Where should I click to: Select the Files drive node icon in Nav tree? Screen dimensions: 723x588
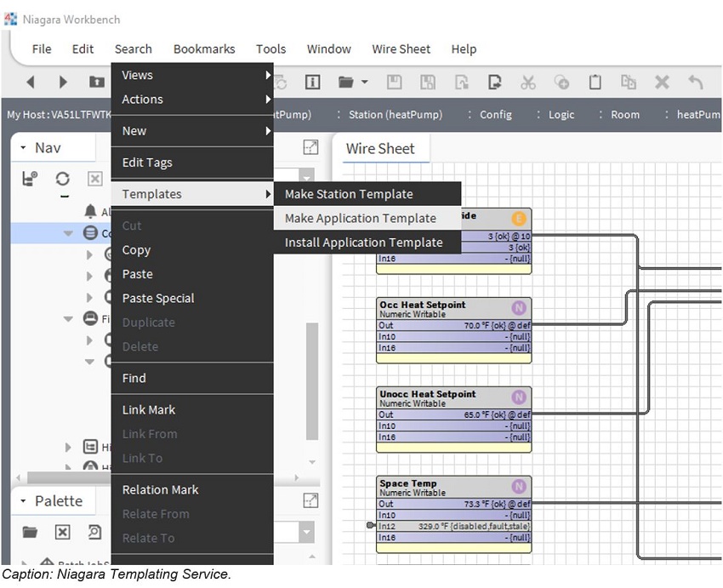90,318
